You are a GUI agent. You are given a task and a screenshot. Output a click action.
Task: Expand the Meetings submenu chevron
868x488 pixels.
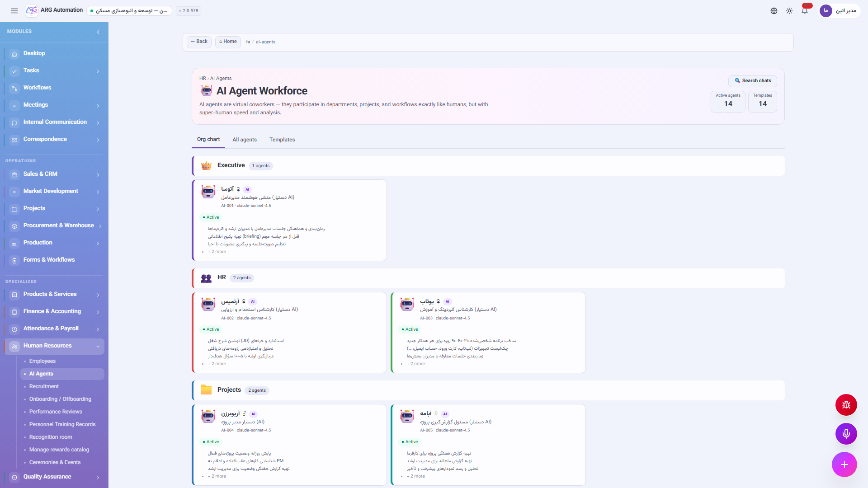[x=98, y=105]
